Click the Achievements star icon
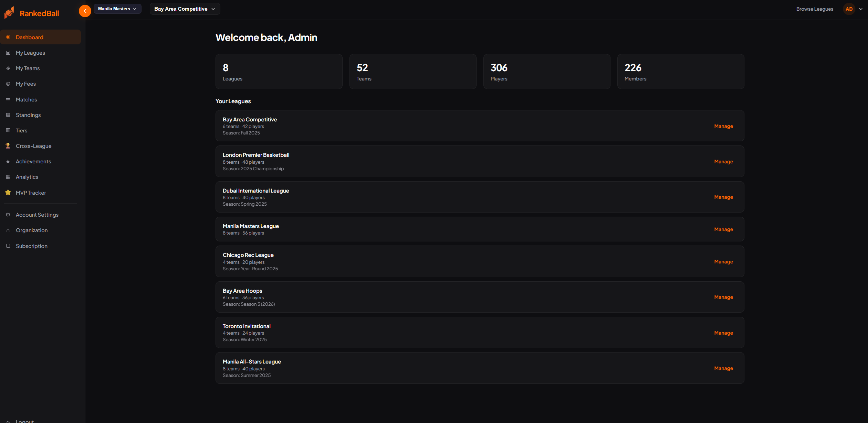The image size is (868, 423). click(8, 161)
